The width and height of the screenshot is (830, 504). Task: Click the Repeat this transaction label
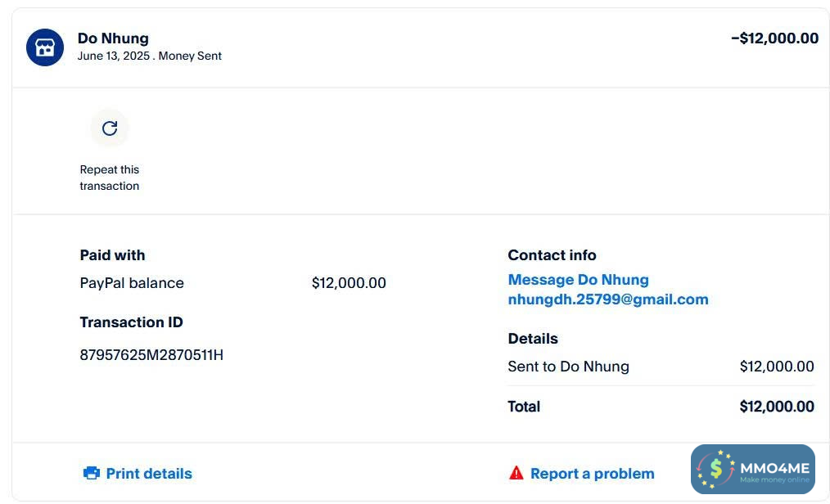click(110, 178)
